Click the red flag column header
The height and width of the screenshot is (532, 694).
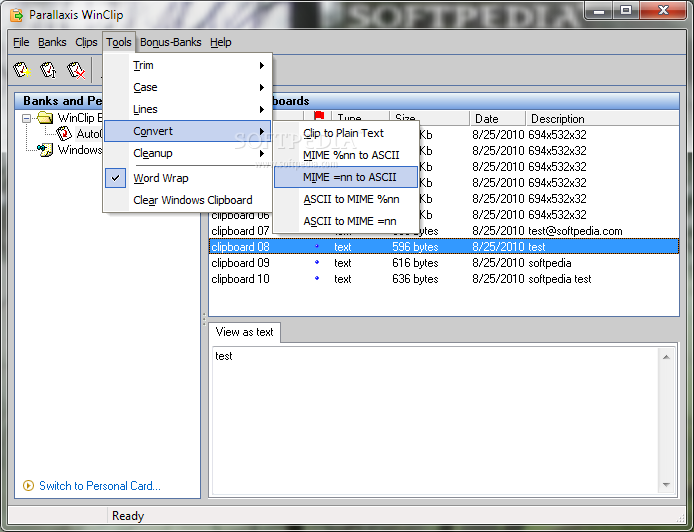[x=319, y=117]
